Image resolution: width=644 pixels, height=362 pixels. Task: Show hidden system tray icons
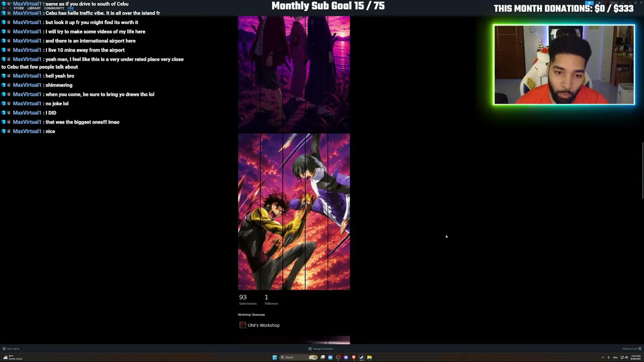[x=603, y=357]
